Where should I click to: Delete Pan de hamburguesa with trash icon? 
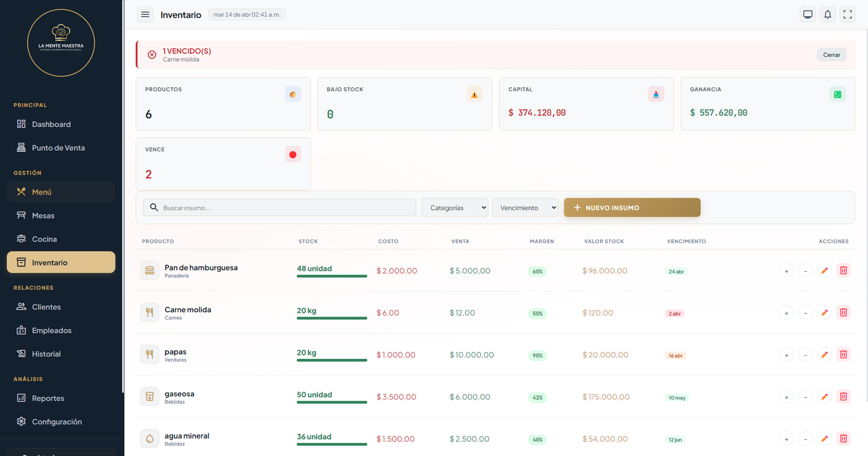844,271
